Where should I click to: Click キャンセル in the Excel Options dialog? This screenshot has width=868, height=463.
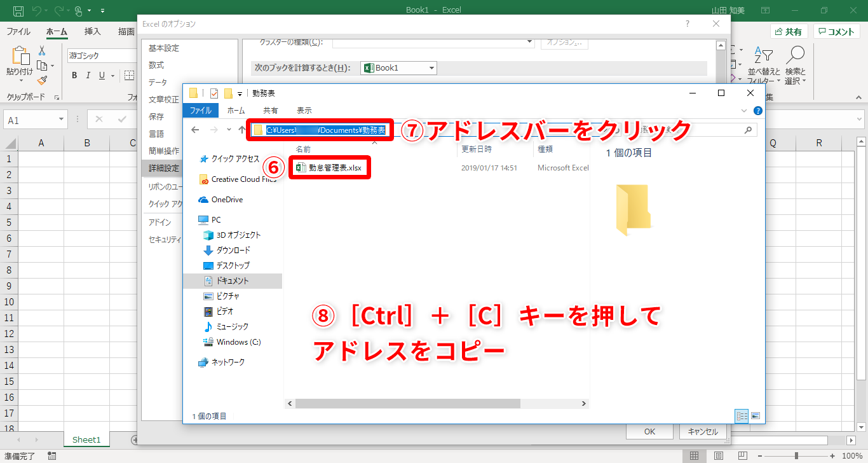point(703,431)
